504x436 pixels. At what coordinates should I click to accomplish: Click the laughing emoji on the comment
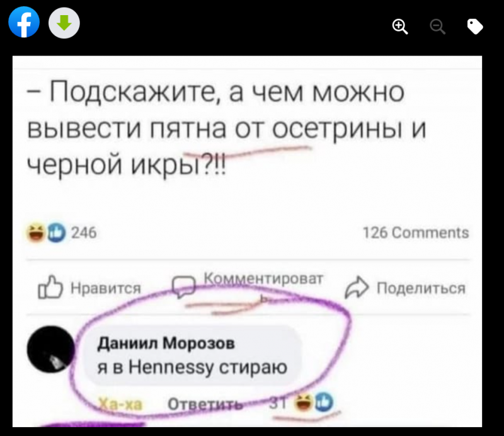coord(304,402)
